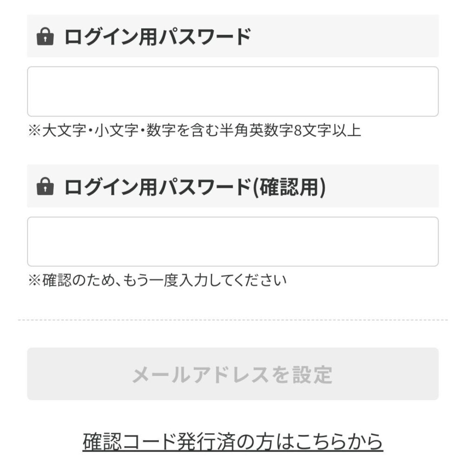Click the 大文字・小文字・数字 password requirements hint
The height and width of the screenshot is (476, 465).
[x=194, y=131]
